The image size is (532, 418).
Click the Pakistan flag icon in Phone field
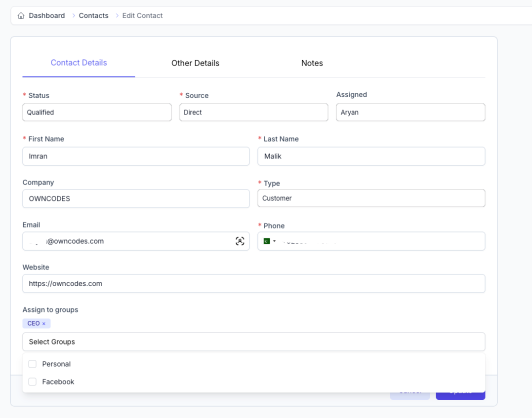pos(267,241)
